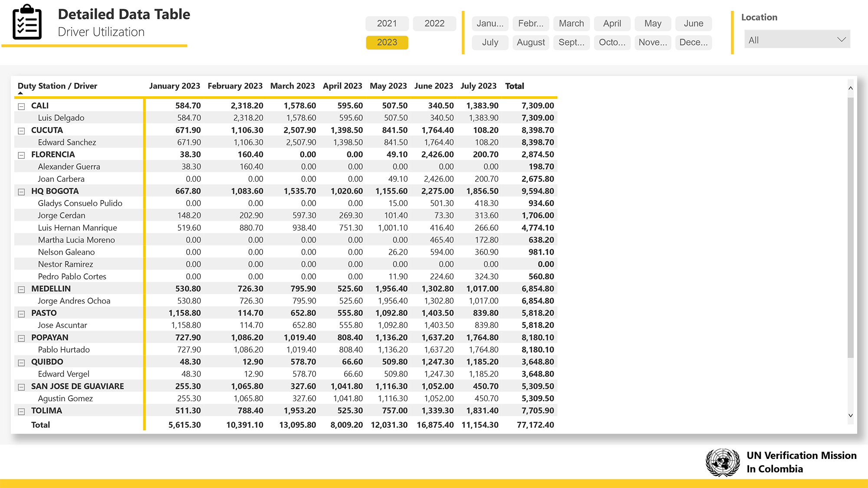Filter by December month button
This screenshot has height=488, width=868.
(694, 43)
